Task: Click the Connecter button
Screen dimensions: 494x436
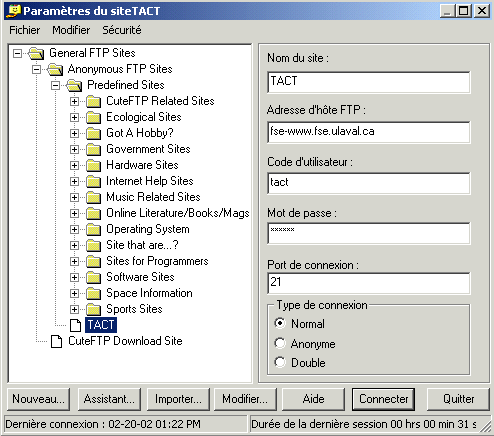Action: (x=383, y=399)
